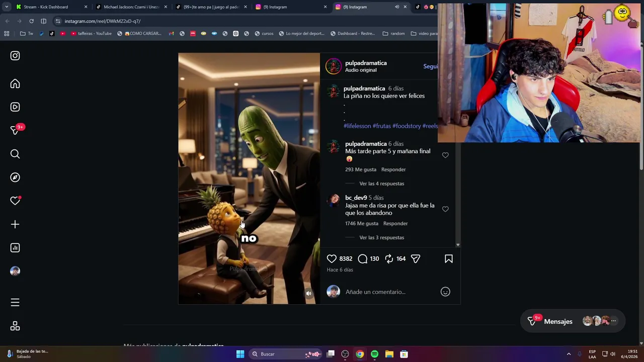The height and width of the screenshot is (362, 644).
Task: Go to Home in Instagram sidebar
Action: click(15, 84)
